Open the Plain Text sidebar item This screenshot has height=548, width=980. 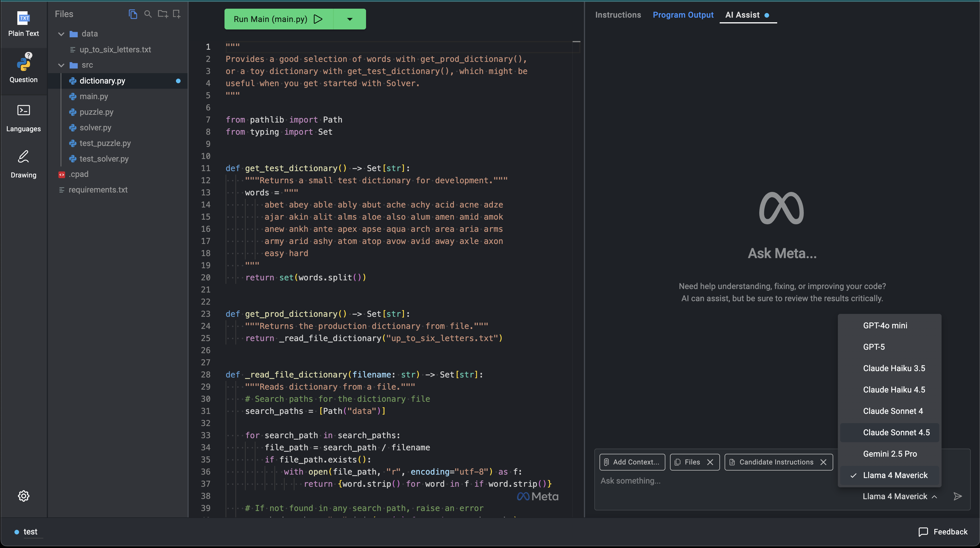(x=24, y=24)
